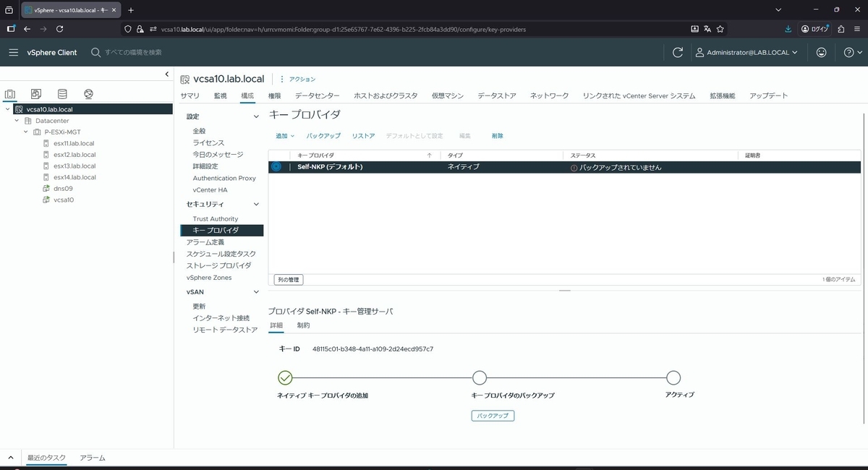Screen dimensions: 868x470
Task: Open the browser downloads icon
Action: [788, 29]
